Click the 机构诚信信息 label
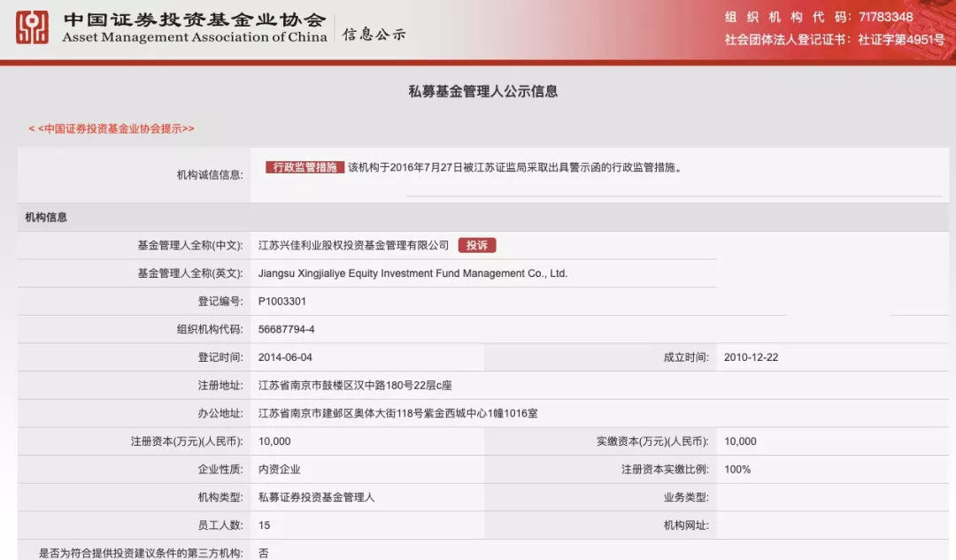956x560 pixels. pyautogui.click(x=210, y=175)
